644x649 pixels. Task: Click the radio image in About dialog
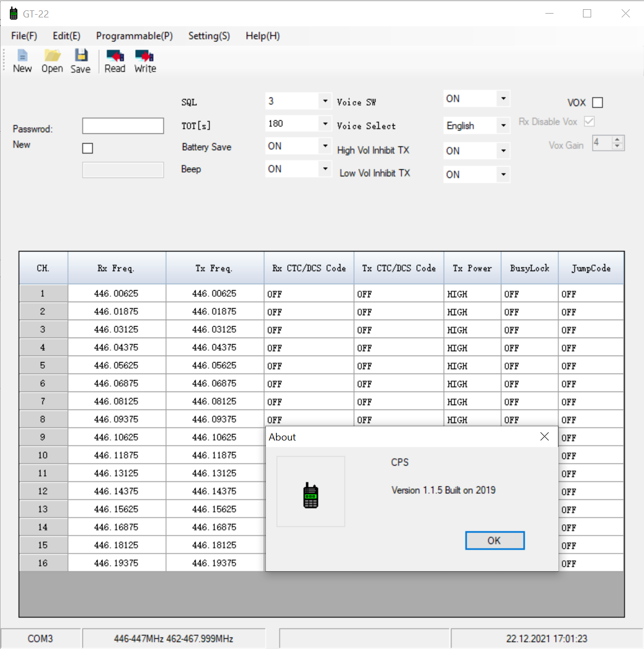pos(311,495)
